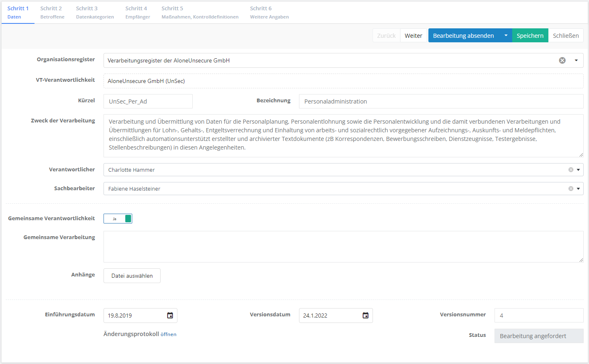Open the Bearbeitung absenden split-button arrow
The image size is (589, 364).
[506, 36]
